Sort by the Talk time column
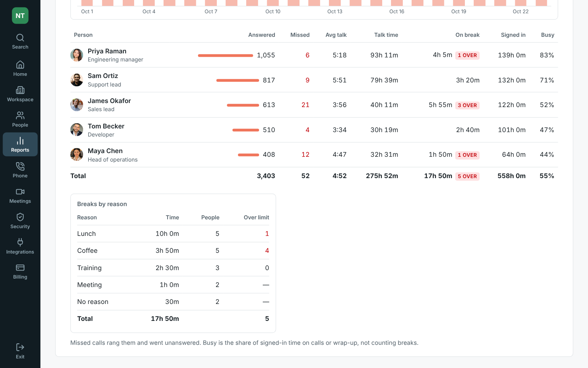Image resolution: width=588 pixels, height=368 pixels. [386, 35]
